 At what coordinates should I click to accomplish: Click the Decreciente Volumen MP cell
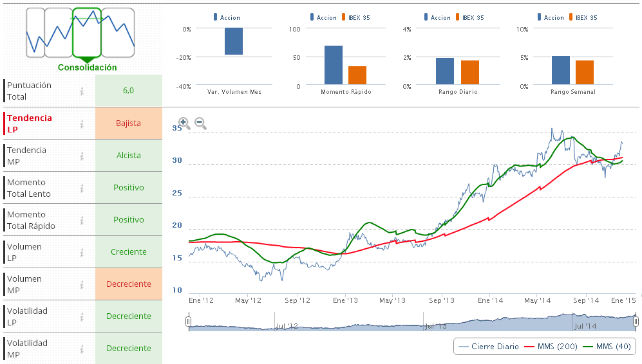click(128, 284)
